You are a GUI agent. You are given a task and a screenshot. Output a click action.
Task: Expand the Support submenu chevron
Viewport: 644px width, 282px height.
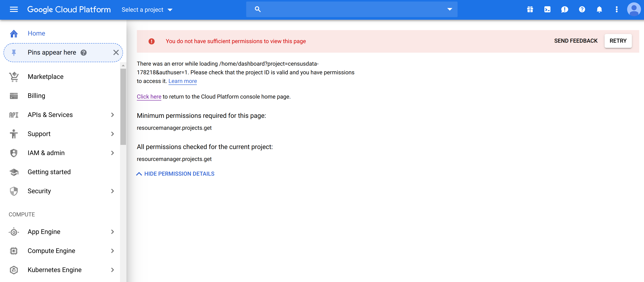point(113,134)
